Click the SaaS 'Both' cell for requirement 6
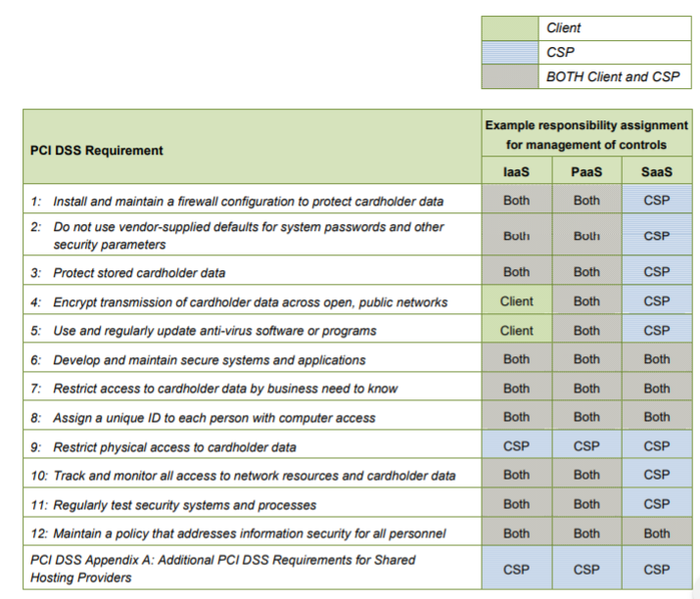Image resolution: width=700 pixels, height=599 pixels. pos(657,359)
